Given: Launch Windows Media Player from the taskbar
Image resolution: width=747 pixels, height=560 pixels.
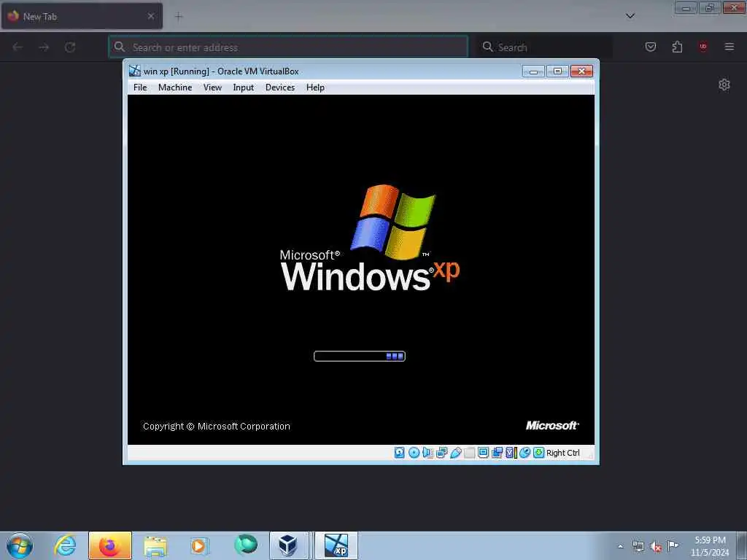Looking at the screenshot, I should click(x=199, y=545).
